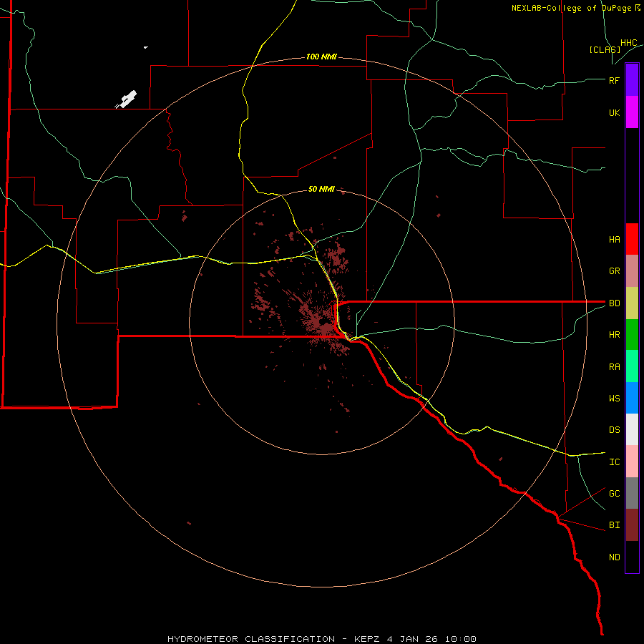This screenshot has width=644, height=644.
Task: Click the HA legend label
Action: click(614, 239)
